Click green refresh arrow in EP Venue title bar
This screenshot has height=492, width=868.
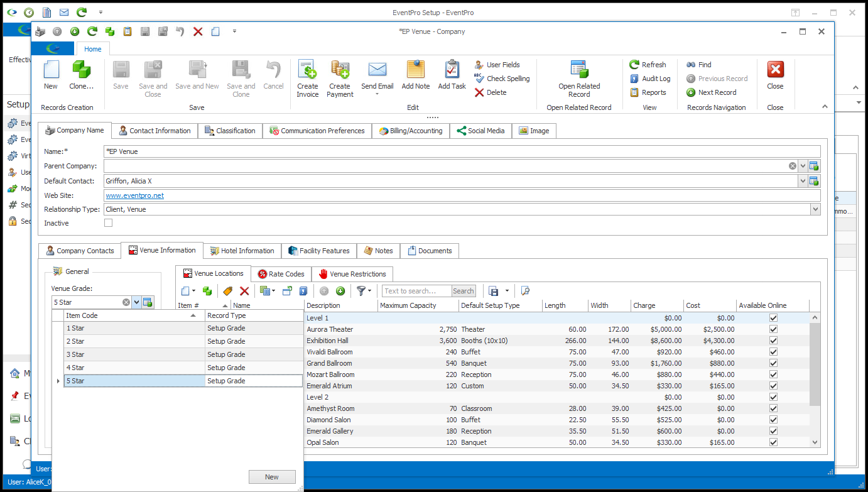[x=92, y=31]
